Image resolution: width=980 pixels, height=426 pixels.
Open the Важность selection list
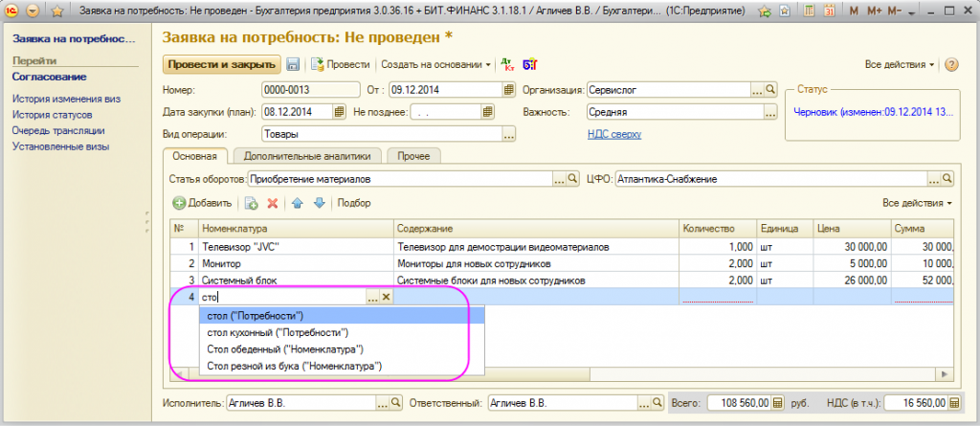pyautogui.click(x=769, y=112)
